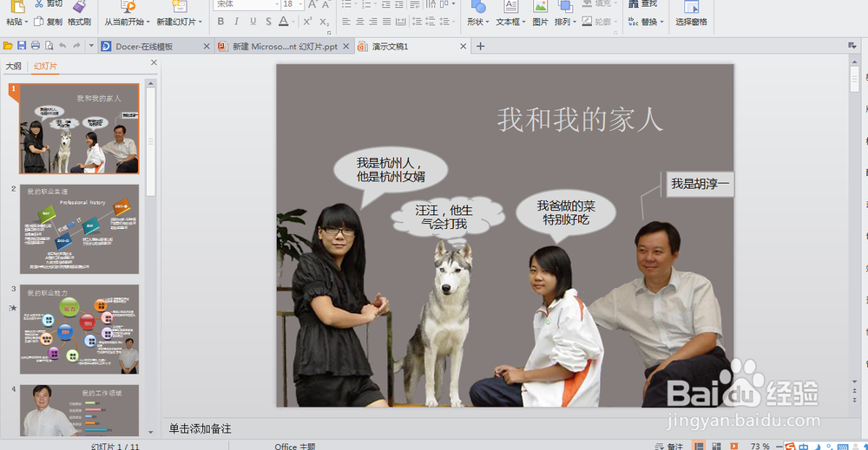
Task: Click the Print Preview icon
Action: click(x=49, y=46)
